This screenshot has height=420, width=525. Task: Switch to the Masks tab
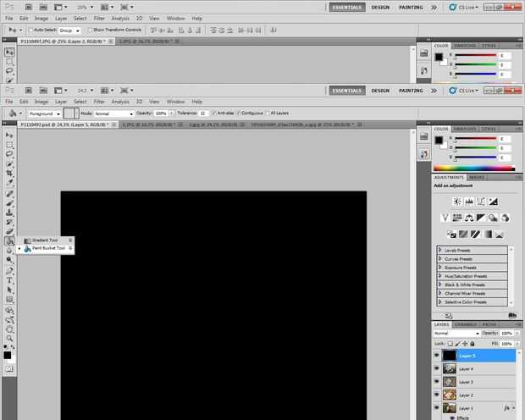[477, 177]
